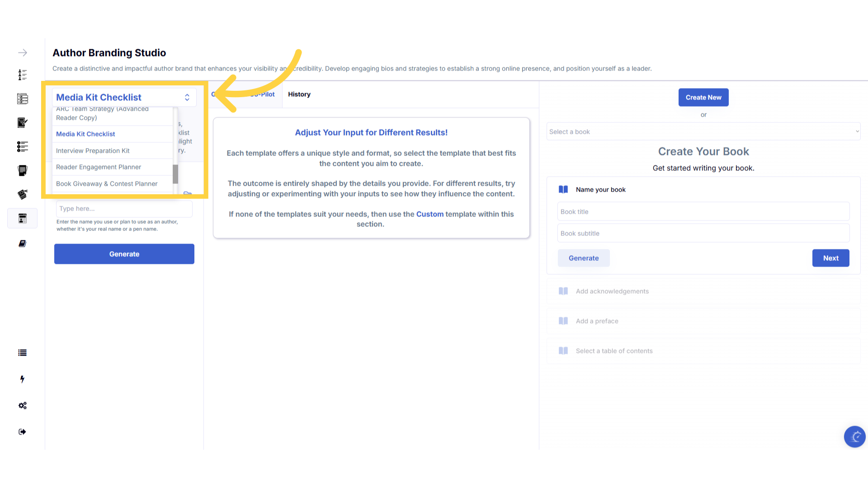Screen dimensions: 868x488
Task: Expand the sidebar with arrow icon
Action: coord(23,53)
